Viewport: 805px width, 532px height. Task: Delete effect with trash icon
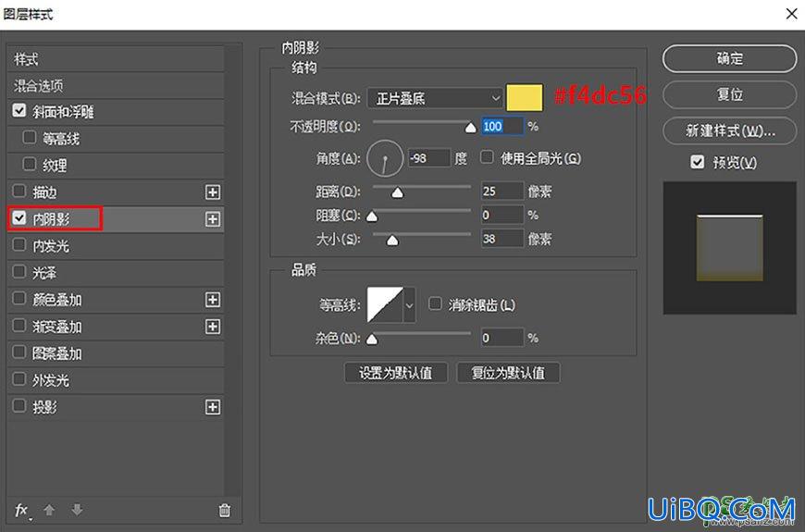click(x=224, y=511)
